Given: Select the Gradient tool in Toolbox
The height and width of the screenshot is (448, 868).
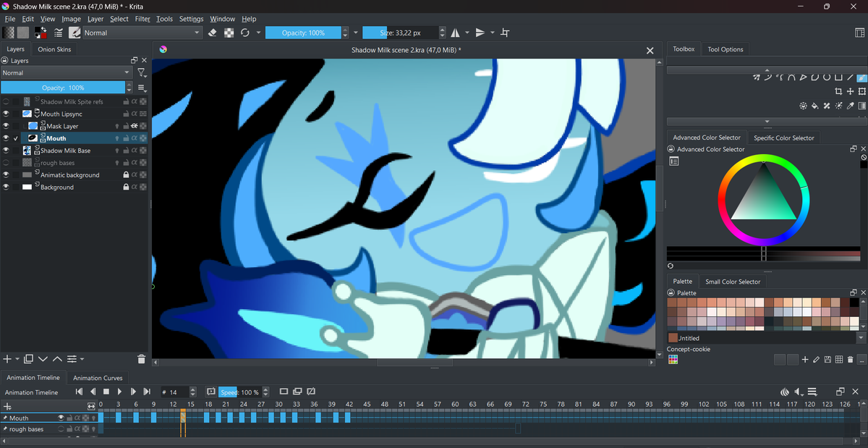Looking at the screenshot, I should point(862,106).
